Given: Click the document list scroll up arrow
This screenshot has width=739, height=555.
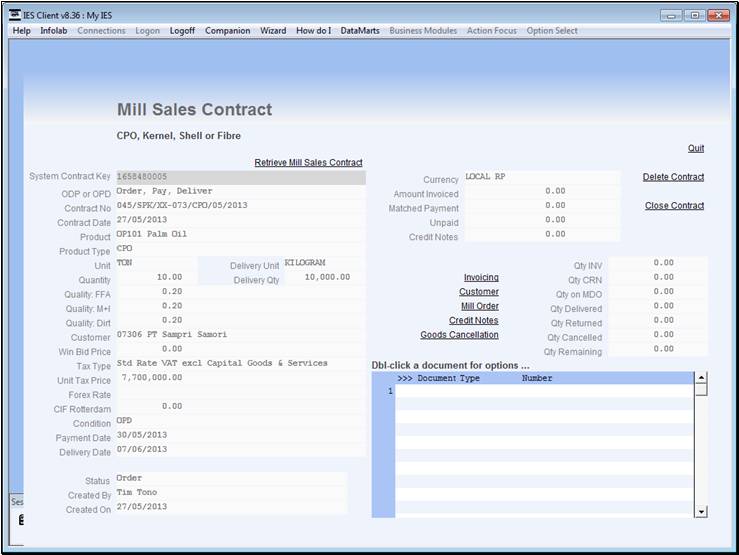Looking at the screenshot, I should (701, 378).
